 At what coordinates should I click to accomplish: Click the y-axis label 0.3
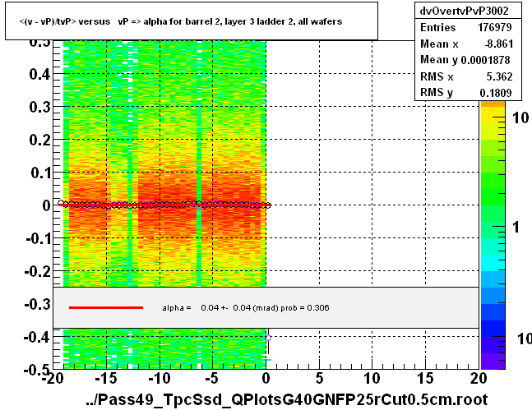point(39,107)
